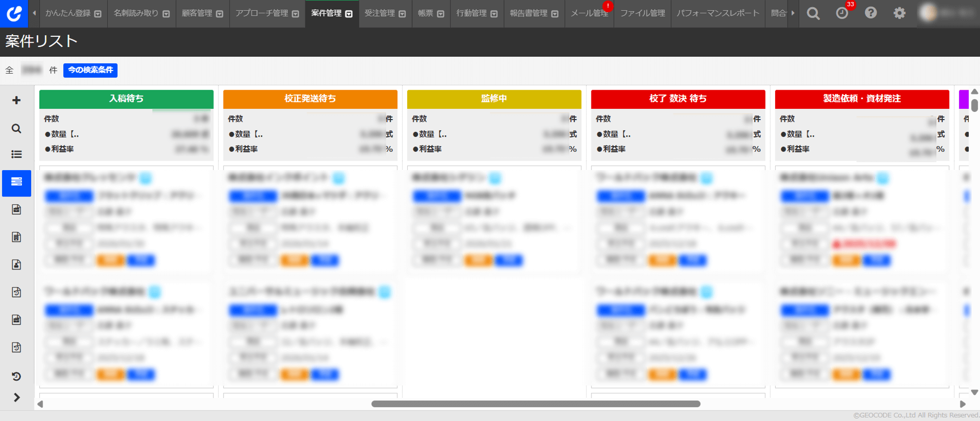
Task: Open the help question mark icon
Action: [x=871, y=13]
